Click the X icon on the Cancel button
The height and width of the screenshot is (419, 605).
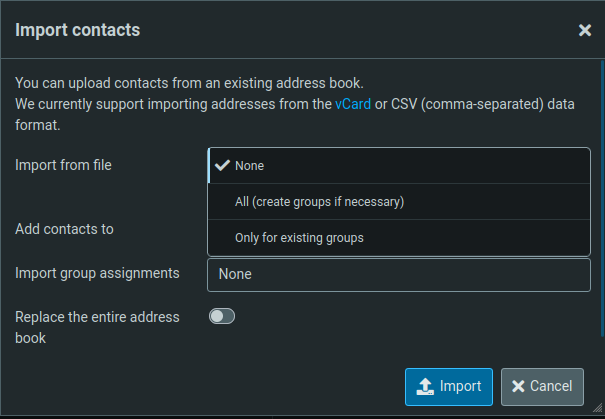coord(518,386)
